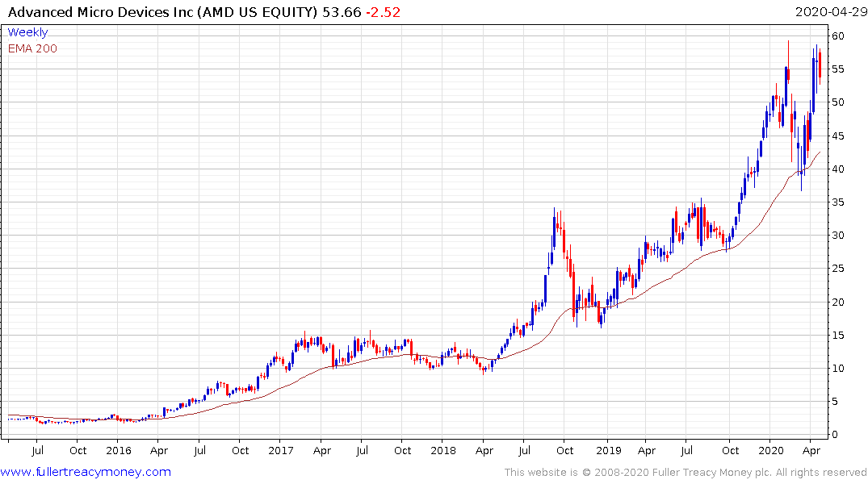Click the chart title 'Advanced Micro Devices Inc'
Screen dimensions: 868x484
point(101,12)
